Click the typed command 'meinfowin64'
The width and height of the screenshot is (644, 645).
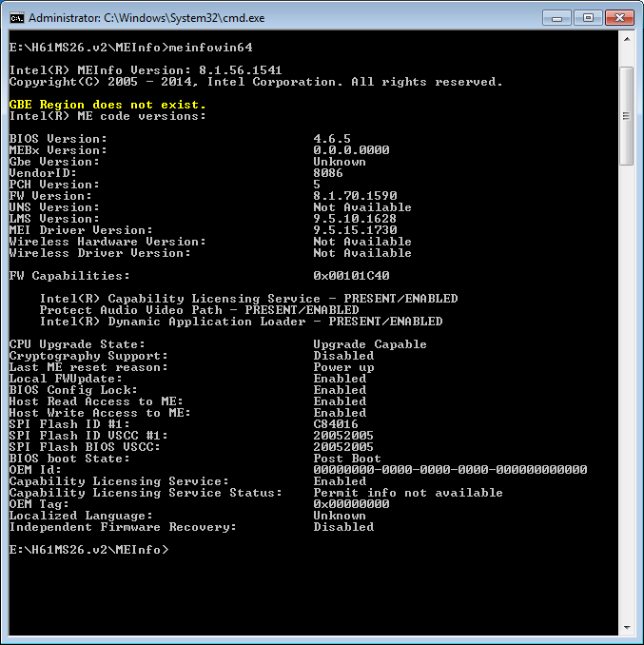pos(210,48)
